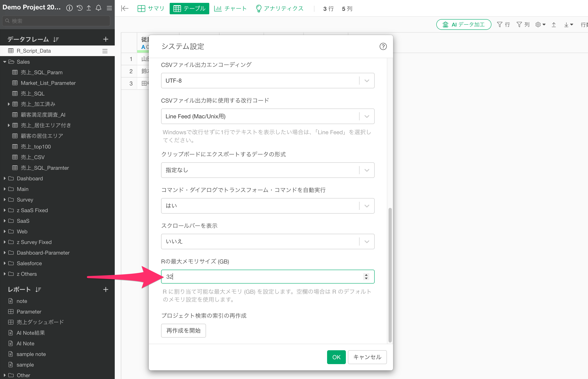Open project info icon
This screenshot has width=588, height=379.
[69, 8]
